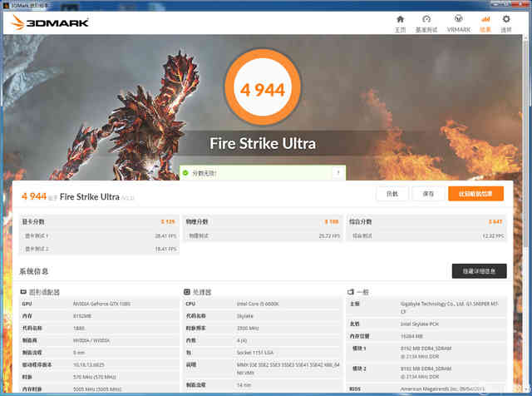Select the Physics score header row
This screenshot has height=396, width=532.
click(263, 222)
